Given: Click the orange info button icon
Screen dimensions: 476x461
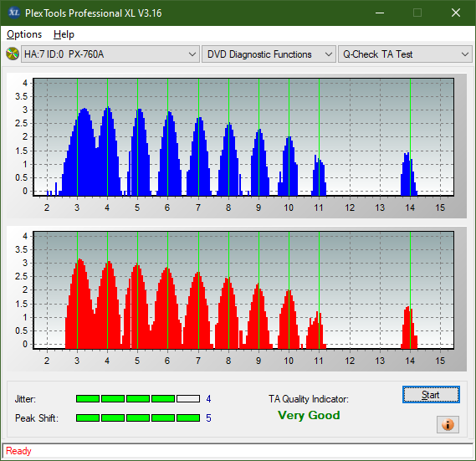Looking at the screenshot, I should [x=448, y=424].
